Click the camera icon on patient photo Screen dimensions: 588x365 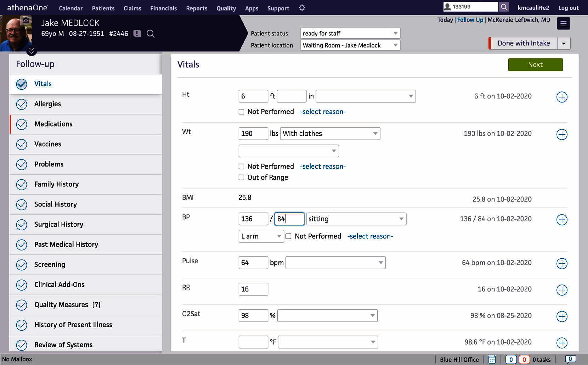coord(26,21)
